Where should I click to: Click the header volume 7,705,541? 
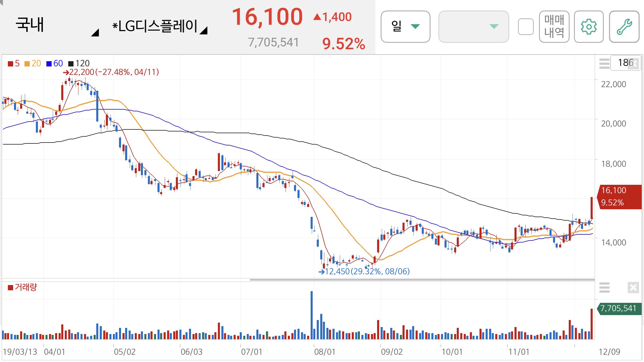273,43
